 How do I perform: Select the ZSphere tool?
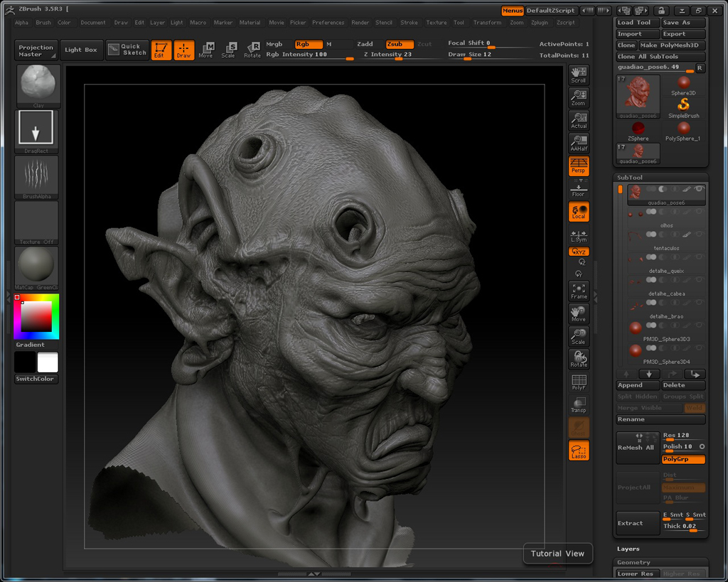point(638,131)
